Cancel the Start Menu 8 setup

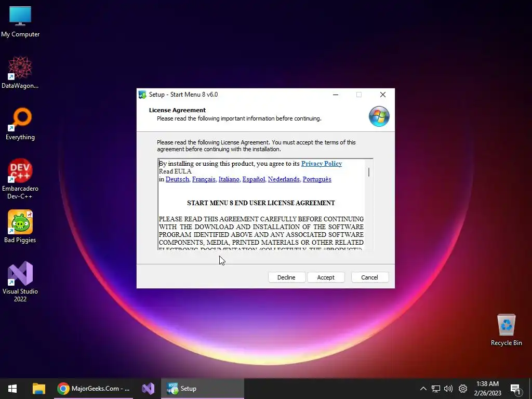point(369,277)
